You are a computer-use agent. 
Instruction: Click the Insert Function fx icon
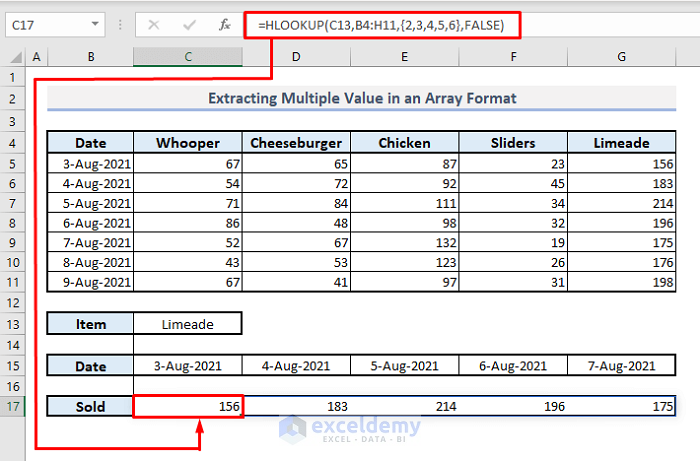click(225, 25)
